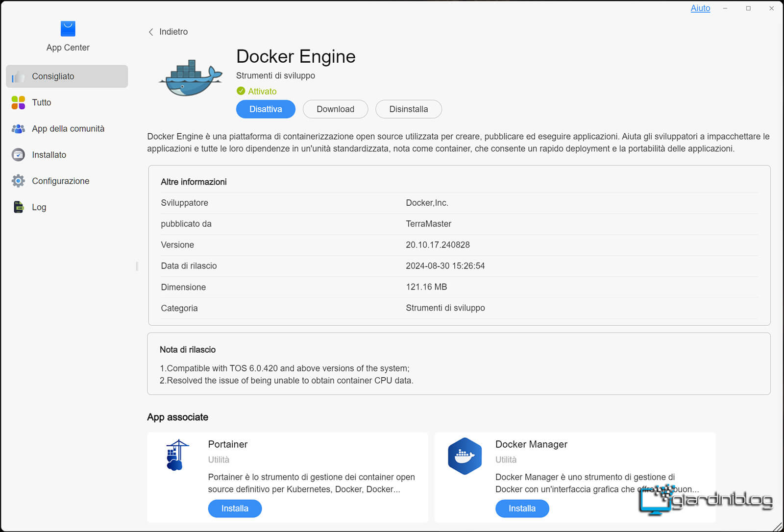The height and width of the screenshot is (532, 784).
Task: Open the Consigliato section
Action: (67, 76)
